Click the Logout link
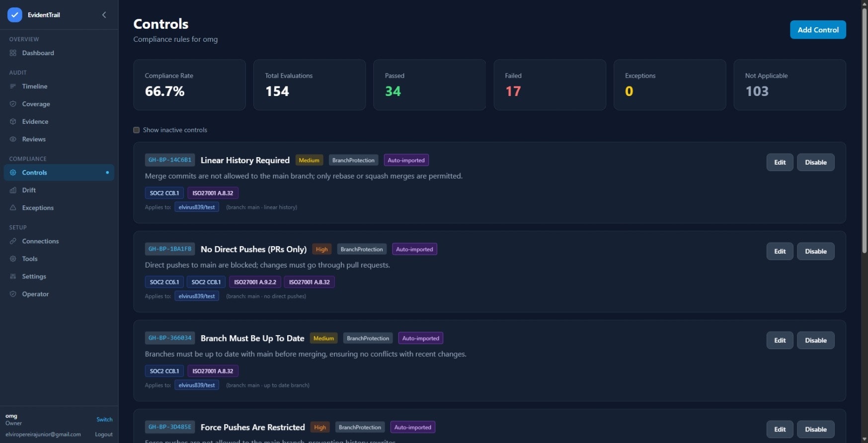868x443 pixels. tap(104, 435)
